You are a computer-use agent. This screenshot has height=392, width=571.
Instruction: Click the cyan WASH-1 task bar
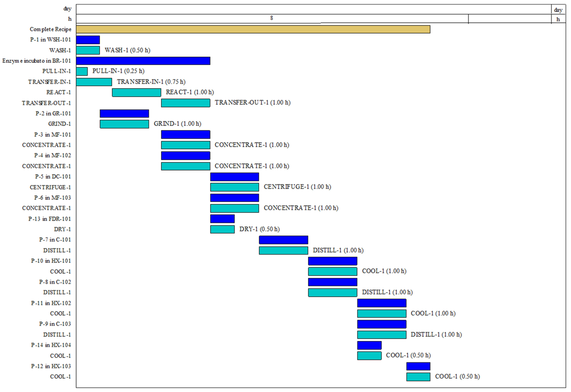click(88, 50)
